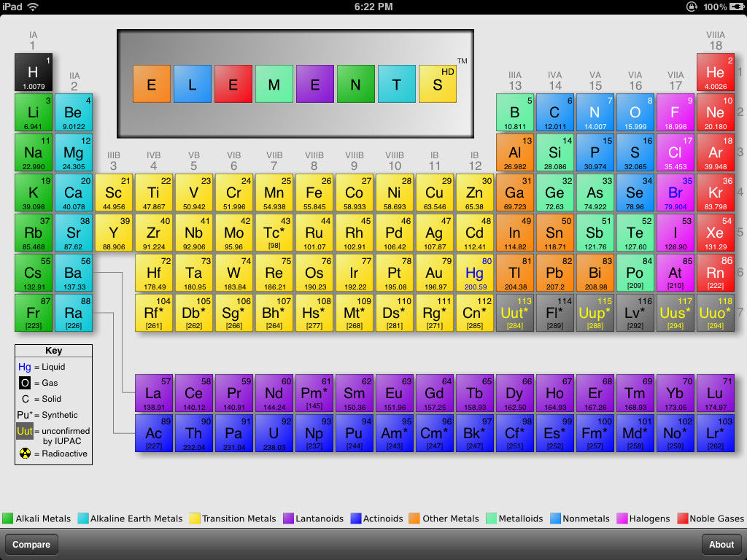
Task: Tap the iPad battery indicator
Action: pos(737,7)
